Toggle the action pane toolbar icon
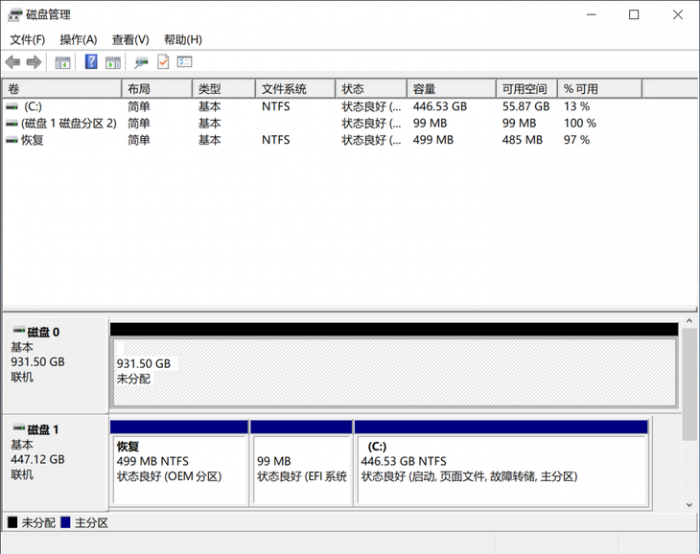 click(113, 62)
